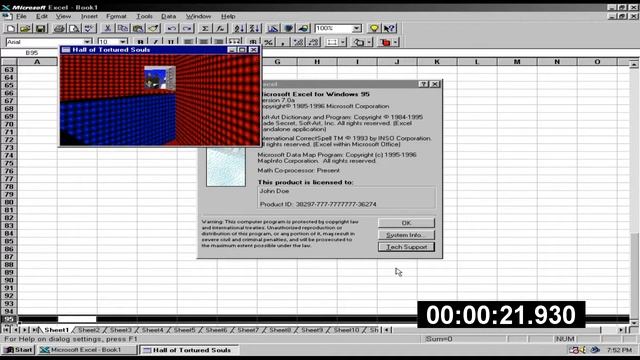This screenshot has width=640, height=360.
Task: Open the Map tool globe icon
Action: coord(288,28)
